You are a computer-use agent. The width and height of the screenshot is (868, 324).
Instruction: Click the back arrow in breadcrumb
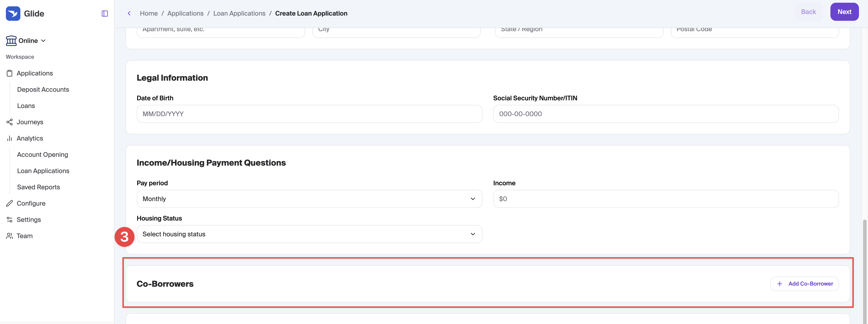point(129,14)
